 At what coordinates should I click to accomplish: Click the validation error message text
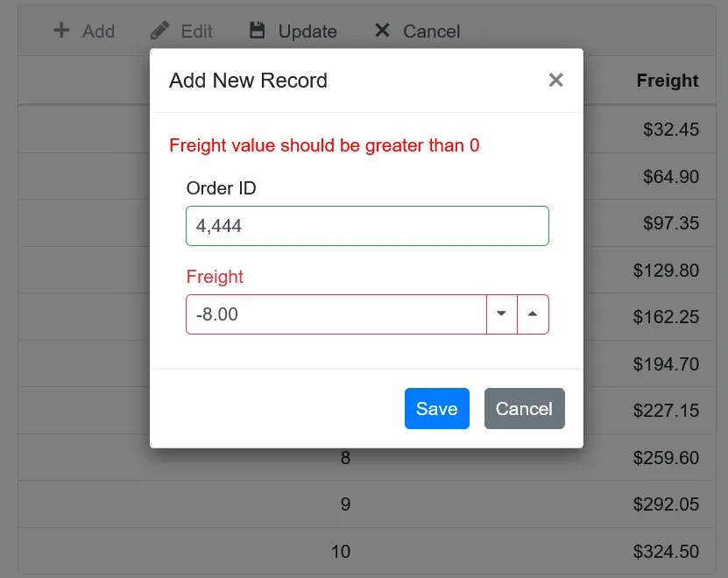click(324, 145)
